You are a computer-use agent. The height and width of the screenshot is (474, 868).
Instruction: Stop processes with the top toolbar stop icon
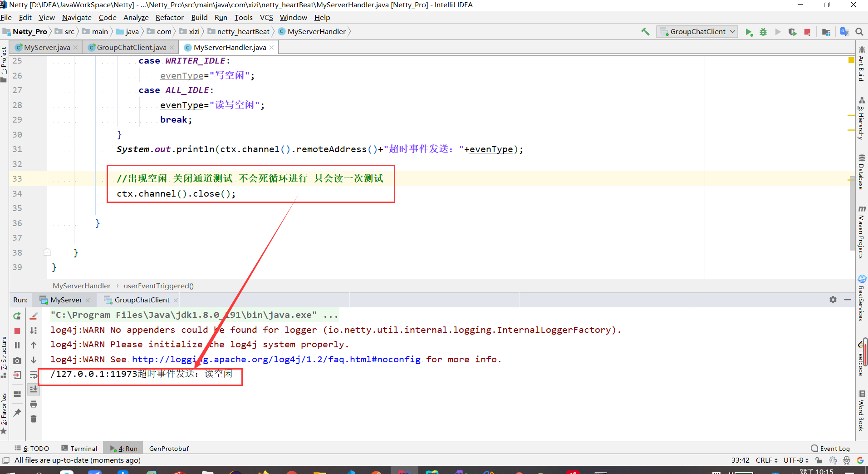807,32
